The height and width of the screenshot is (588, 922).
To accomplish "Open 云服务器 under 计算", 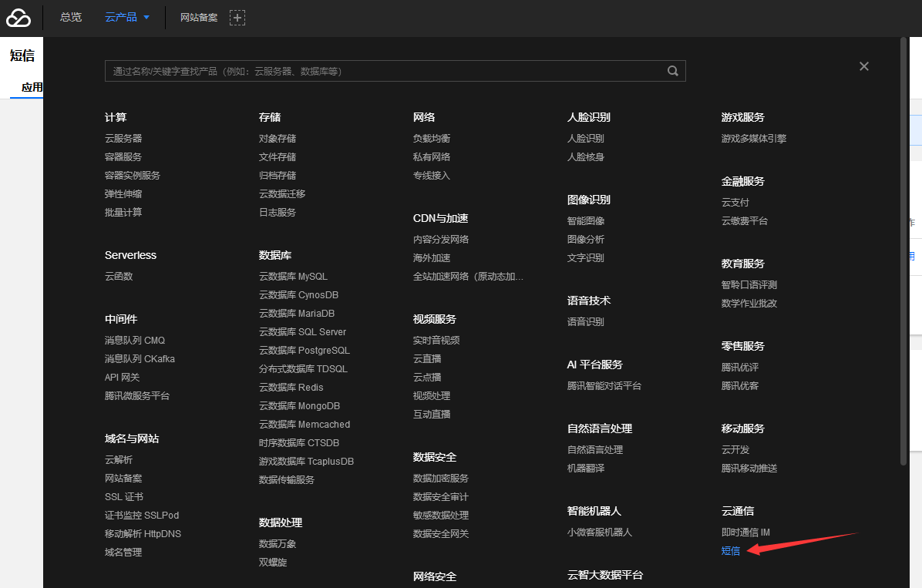I will coord(123,139).
